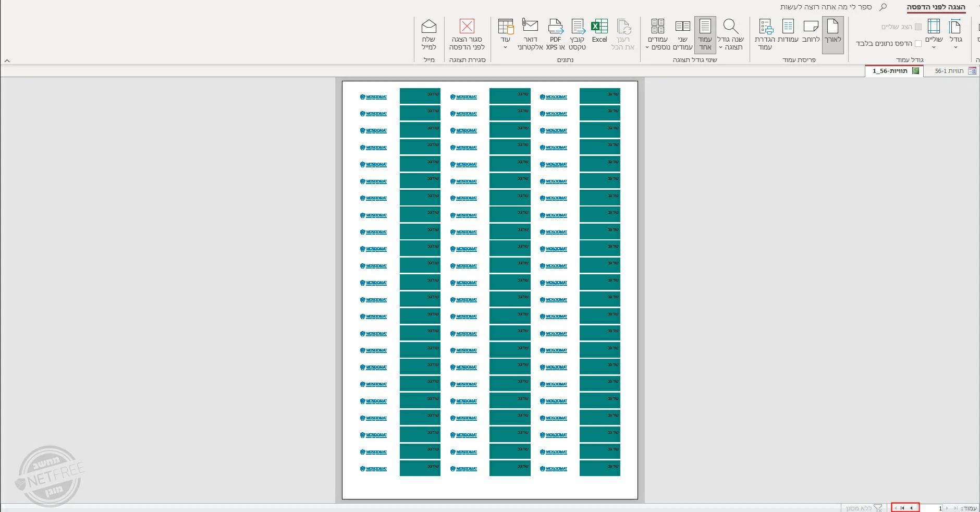The height and width of the screenshot is (512, 980).
Task: Select one page (עמוד אחד) view
Action: pos(705,34)
